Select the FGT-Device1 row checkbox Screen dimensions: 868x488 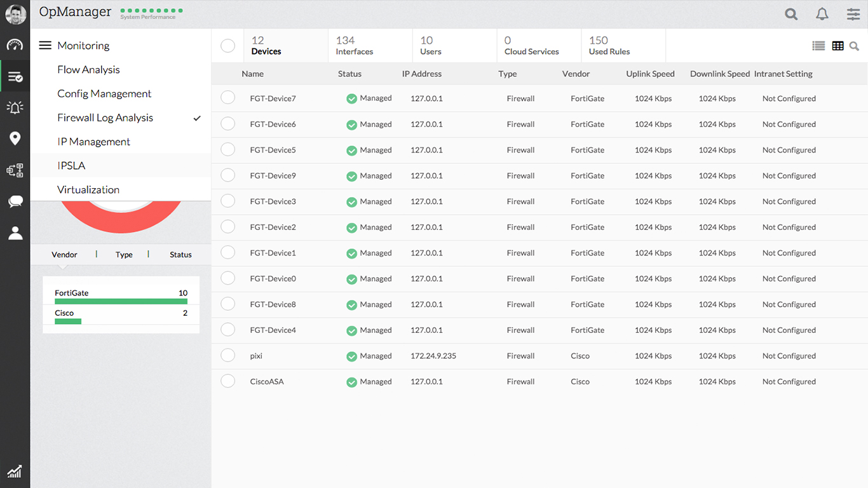click(227, 252)
